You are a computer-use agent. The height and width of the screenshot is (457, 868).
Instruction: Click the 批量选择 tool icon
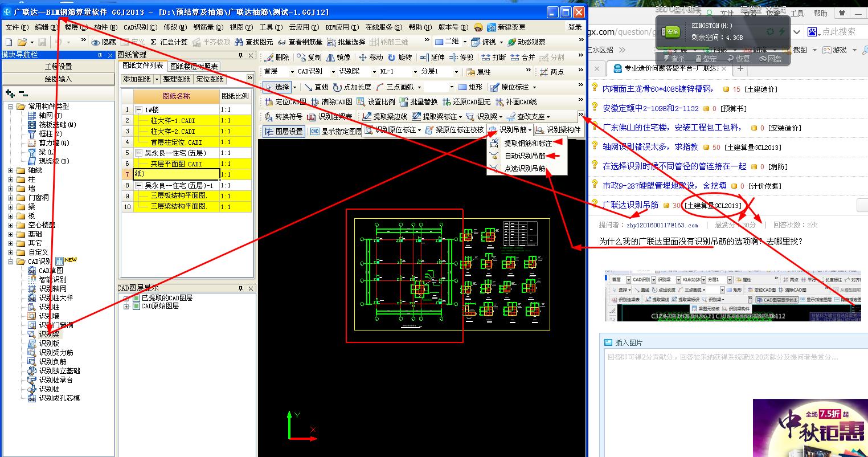point(332,42)
